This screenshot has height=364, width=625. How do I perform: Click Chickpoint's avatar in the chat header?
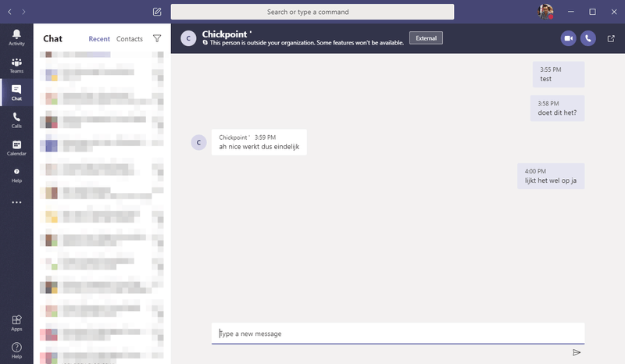click(188, 38)
